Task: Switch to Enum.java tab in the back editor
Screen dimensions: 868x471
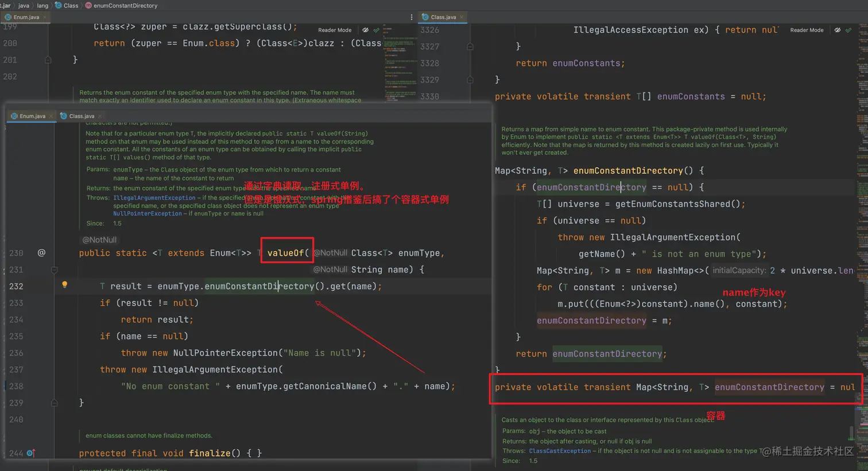Action: [x=26, y=17]
